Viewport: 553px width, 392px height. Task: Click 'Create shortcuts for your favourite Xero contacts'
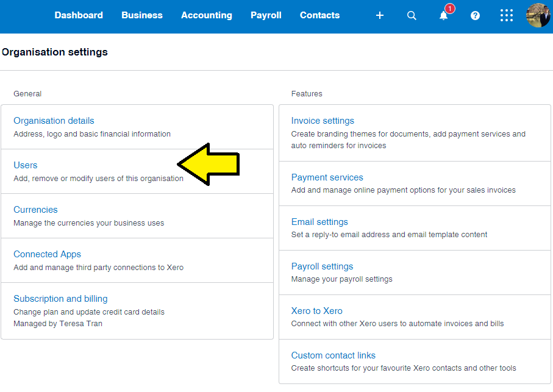pos(404,368)
